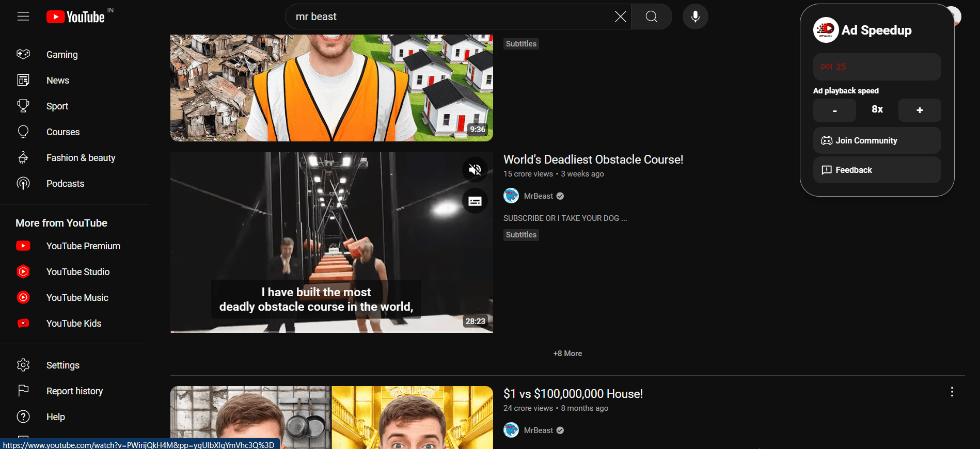This screenshot has height=449, width=980.
Task: Open the $1 vs $100,000,000 House thumbnail
Action: pyautogui.click(x=331, y=418)
